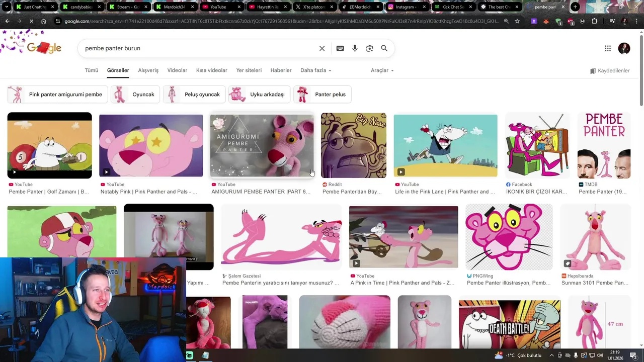Stop page loading in browser toolbar

(31, 21)
